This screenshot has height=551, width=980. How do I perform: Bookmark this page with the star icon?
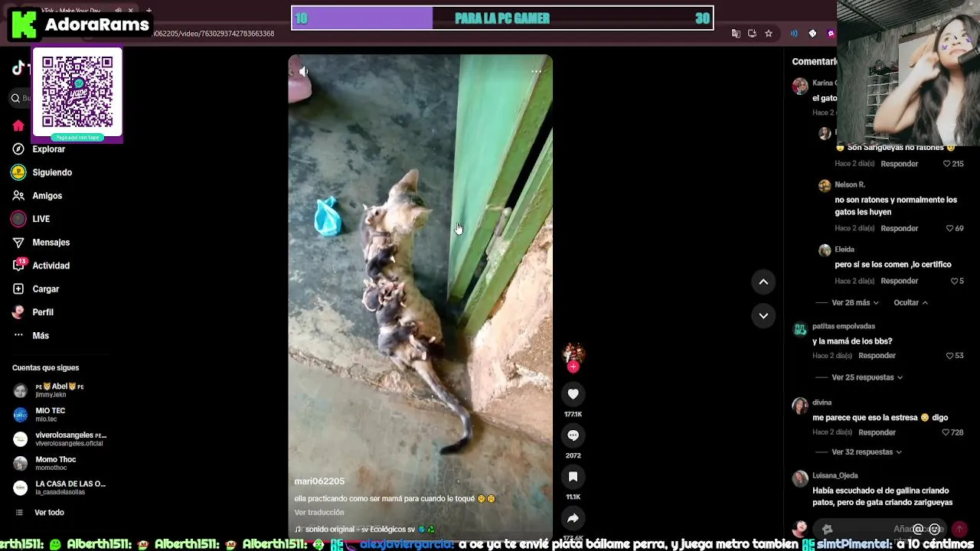pos(769,34)
